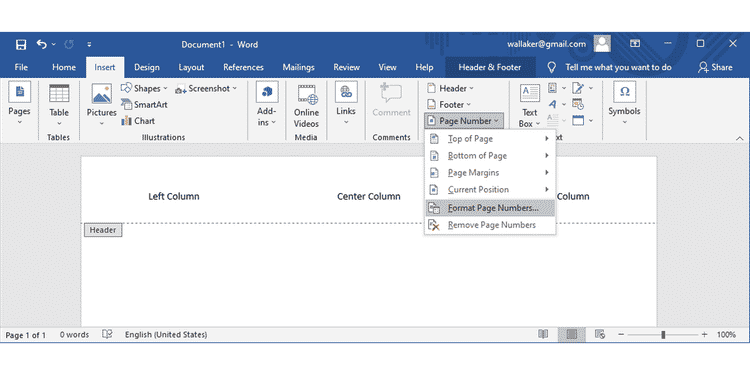Open the Header dropdown
Screen dimensions: 750x375
[x=450, y=88]
